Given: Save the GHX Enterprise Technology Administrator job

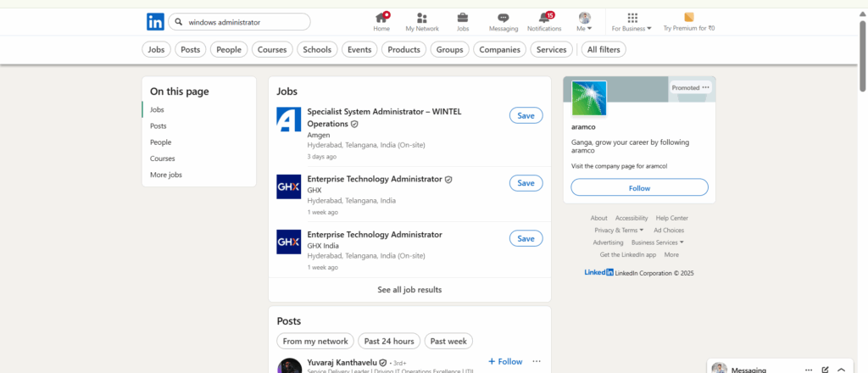Looking at the screenshot, I should click(x=526, y=183).
